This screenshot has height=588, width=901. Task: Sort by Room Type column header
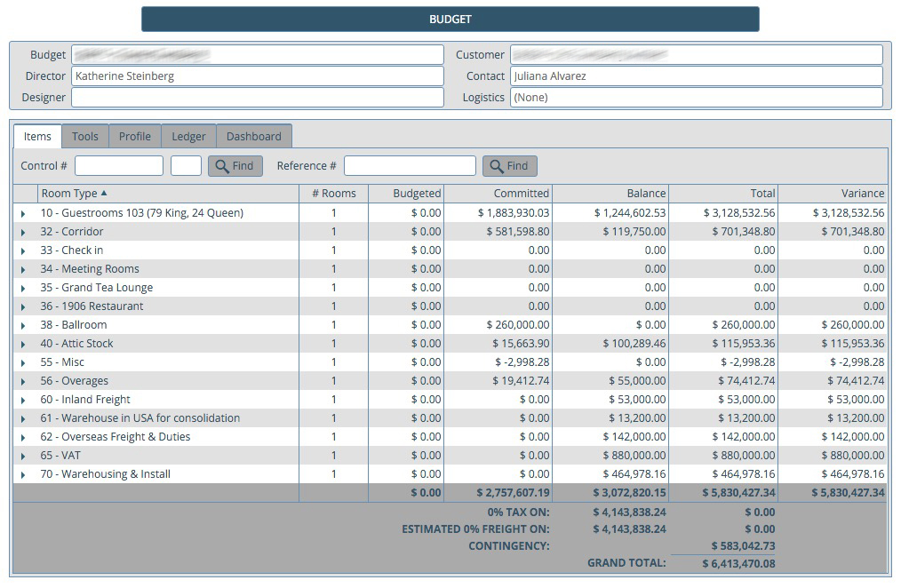168,194
